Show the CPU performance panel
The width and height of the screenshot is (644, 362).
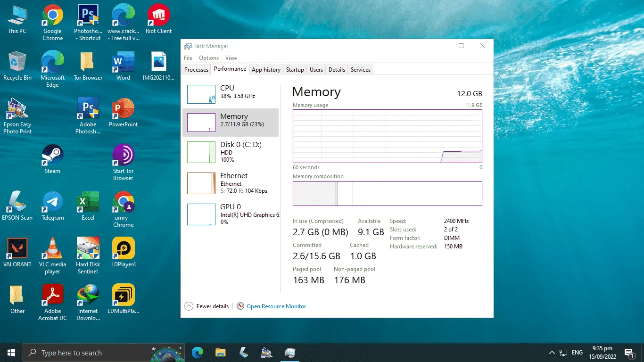pos(231,94)
